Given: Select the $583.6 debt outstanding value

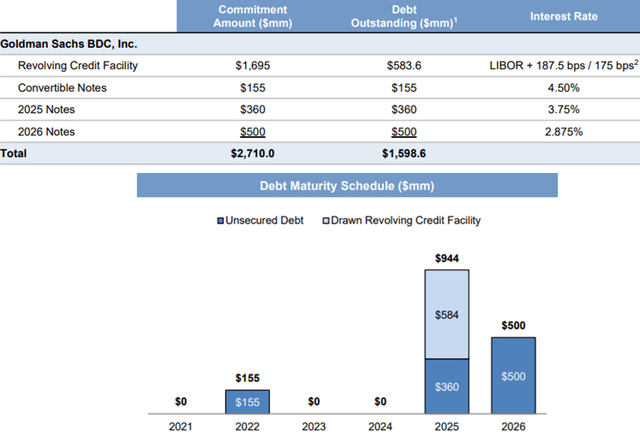Looking at the screenshot, I should pyautogui.click(x=404, y=66).
